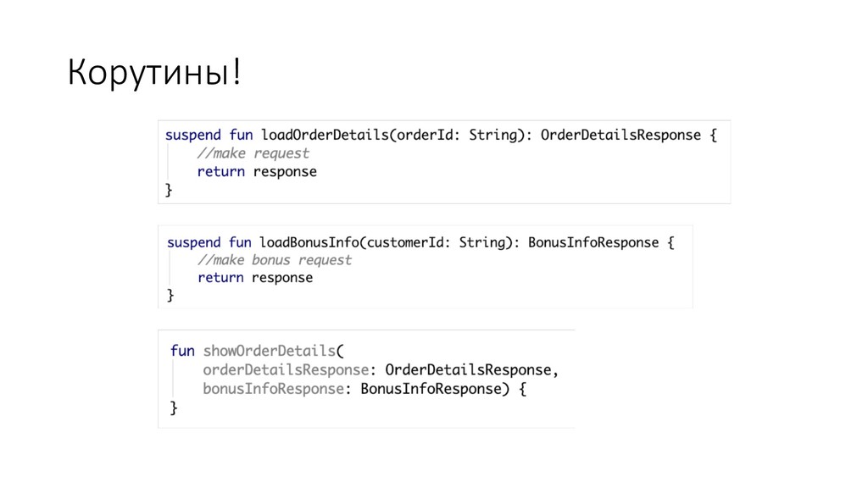The image size is (868, 488).
Task: Click the suspend keyword before loadBonusInfo
Action: [x=195, y=242]
